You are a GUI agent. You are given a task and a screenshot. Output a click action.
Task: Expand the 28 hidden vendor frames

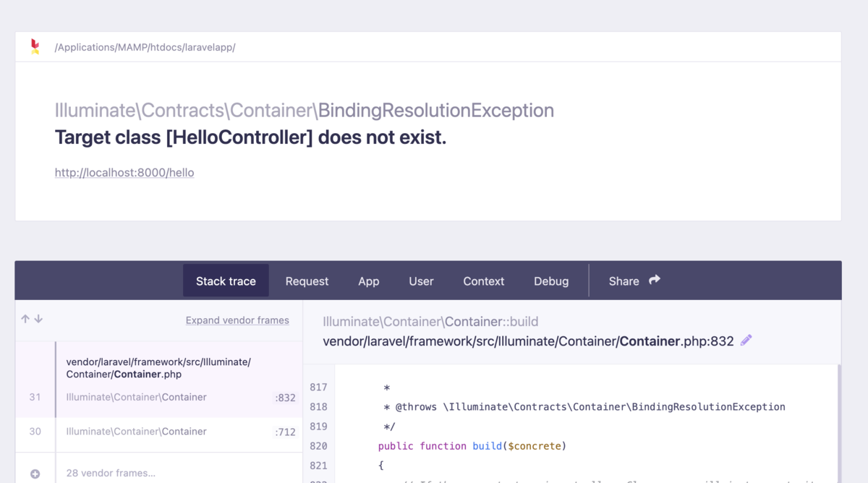click(x=110, y=473)
